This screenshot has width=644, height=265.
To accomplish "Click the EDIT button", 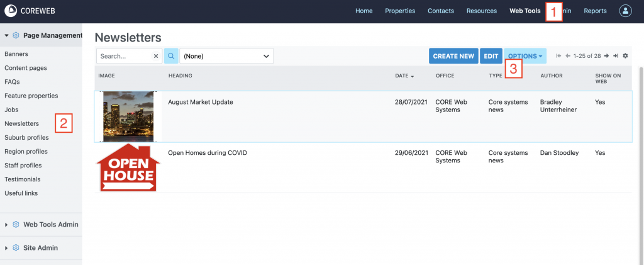I will tap(491, 56).
